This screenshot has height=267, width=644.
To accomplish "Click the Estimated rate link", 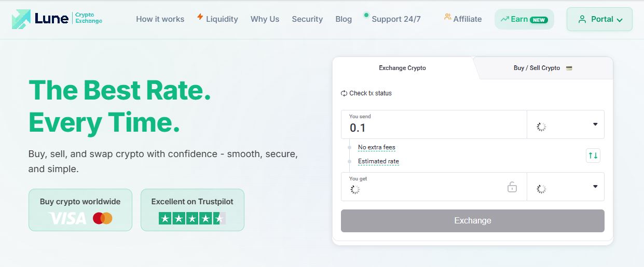I will (378, 161).
